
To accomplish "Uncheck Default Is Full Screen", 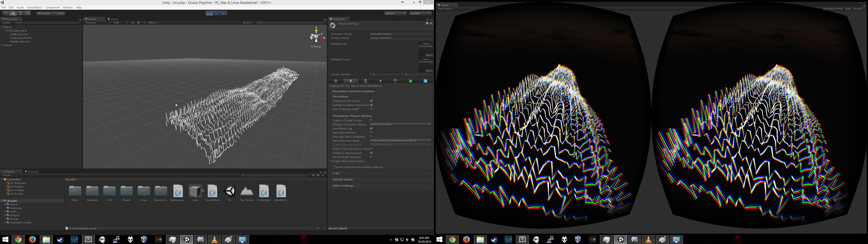I will [x=371, y=101].
